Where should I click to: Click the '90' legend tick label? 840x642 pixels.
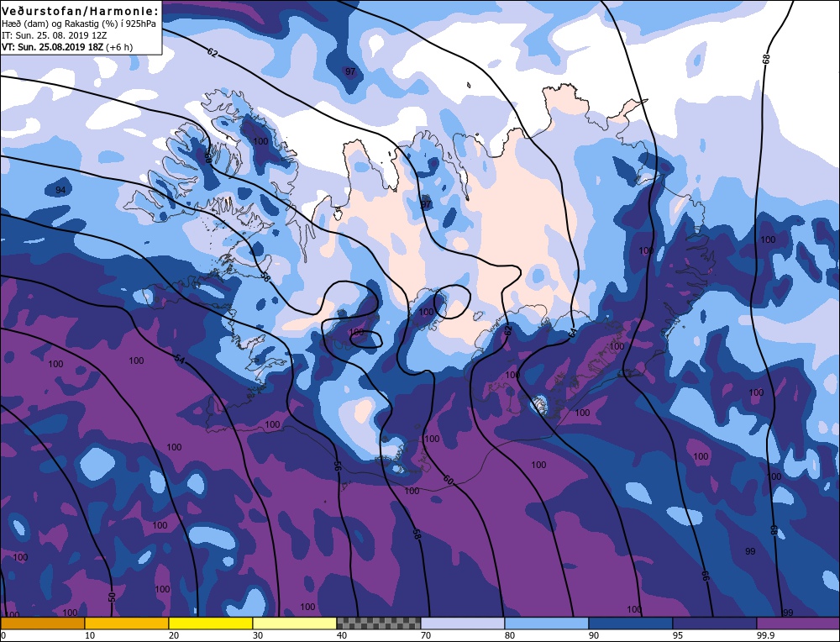(x=594, y=635)
